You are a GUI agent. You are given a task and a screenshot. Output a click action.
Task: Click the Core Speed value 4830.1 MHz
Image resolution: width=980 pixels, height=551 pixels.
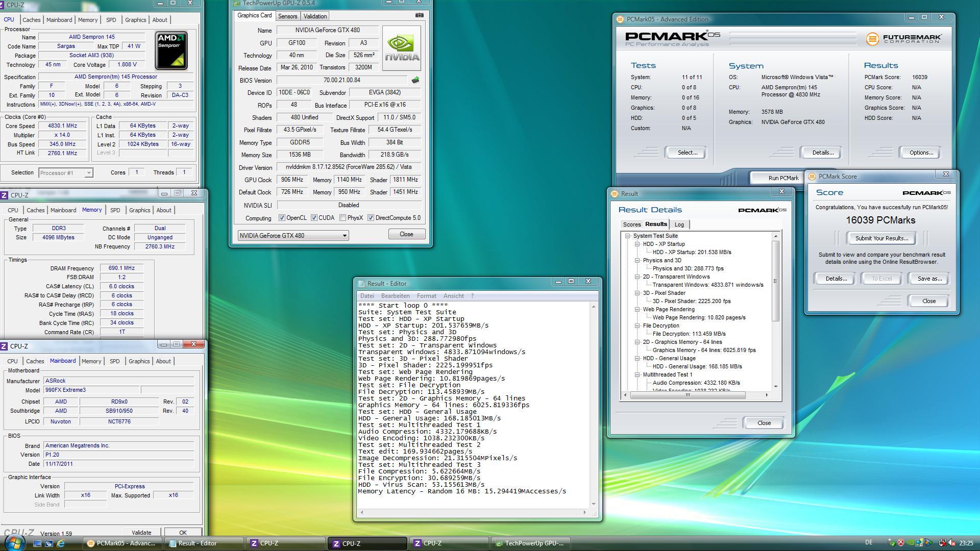[62, 126]
